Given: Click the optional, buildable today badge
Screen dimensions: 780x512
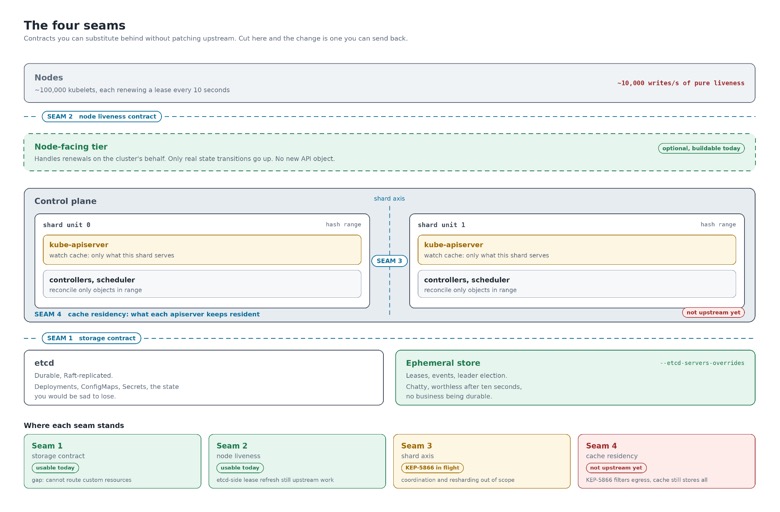Looking at the screenshot, I should pos(701,148).
